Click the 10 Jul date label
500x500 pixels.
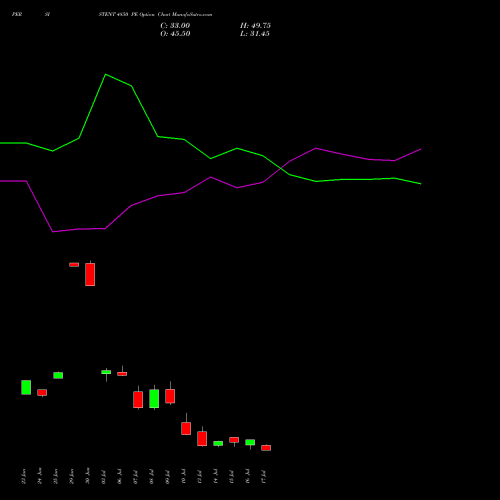tap(183, 477)
